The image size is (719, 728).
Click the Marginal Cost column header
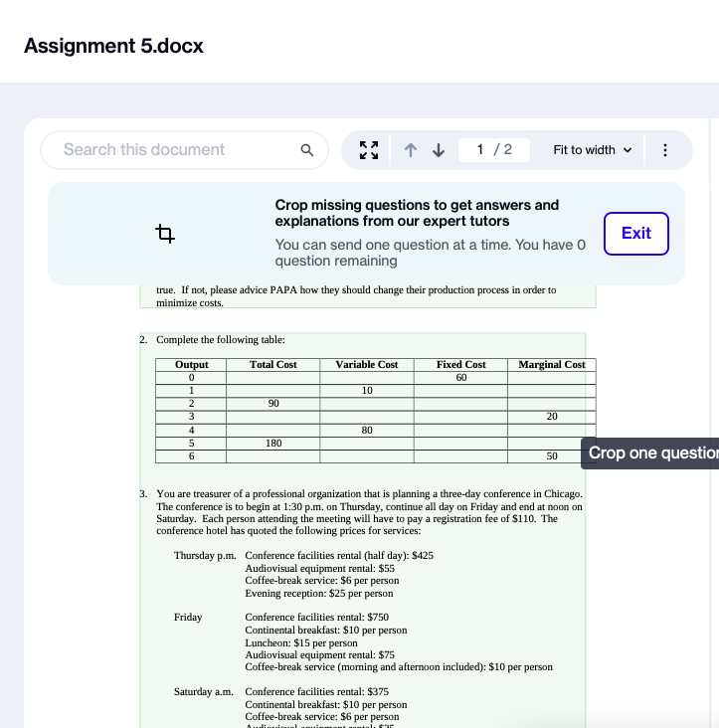click(552, 364)
